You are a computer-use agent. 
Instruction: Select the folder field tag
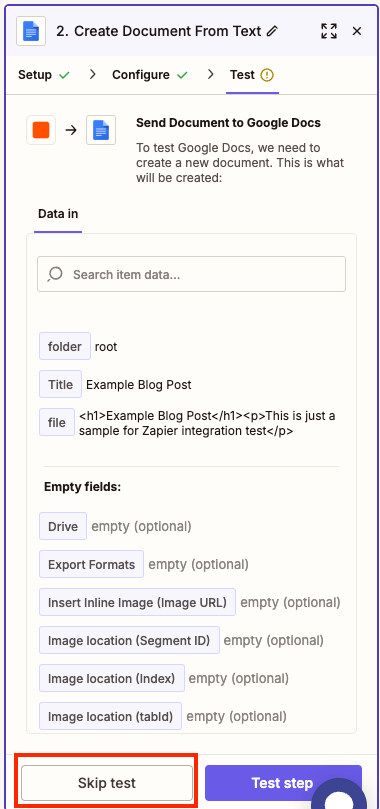point(65,346)
